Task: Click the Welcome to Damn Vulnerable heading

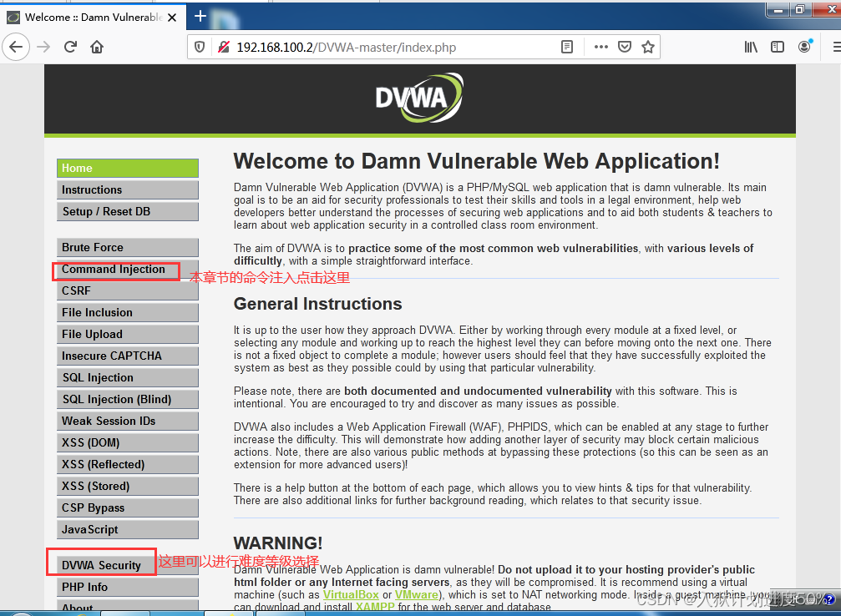Action: point(476,161)
